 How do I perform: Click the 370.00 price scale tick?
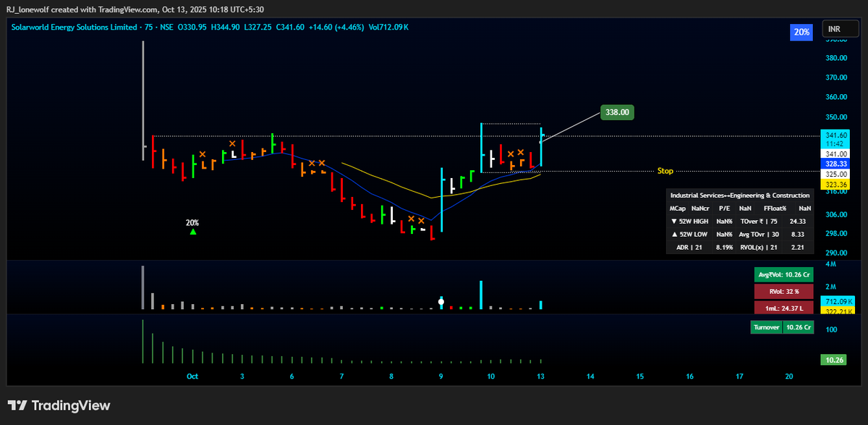coord(836,77)
